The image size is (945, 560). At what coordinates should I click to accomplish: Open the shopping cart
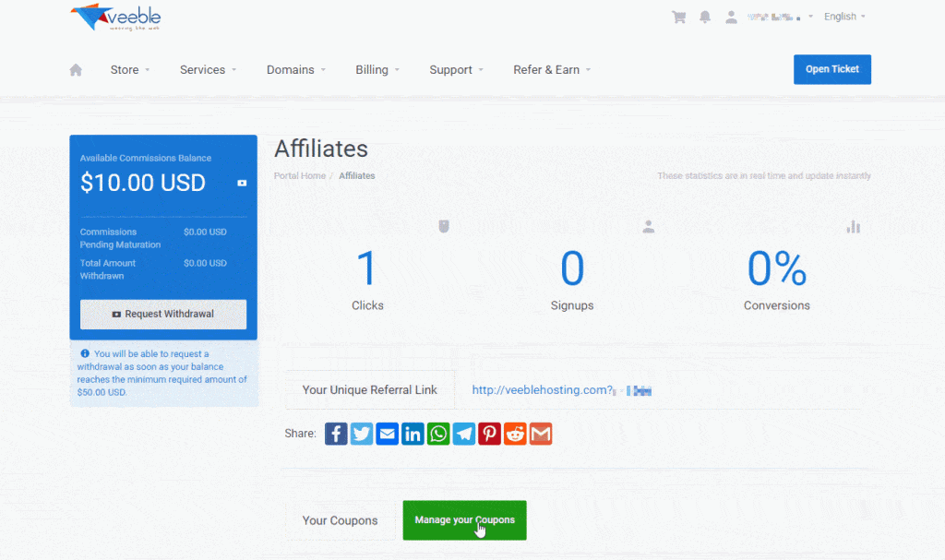tap(679, 17)
